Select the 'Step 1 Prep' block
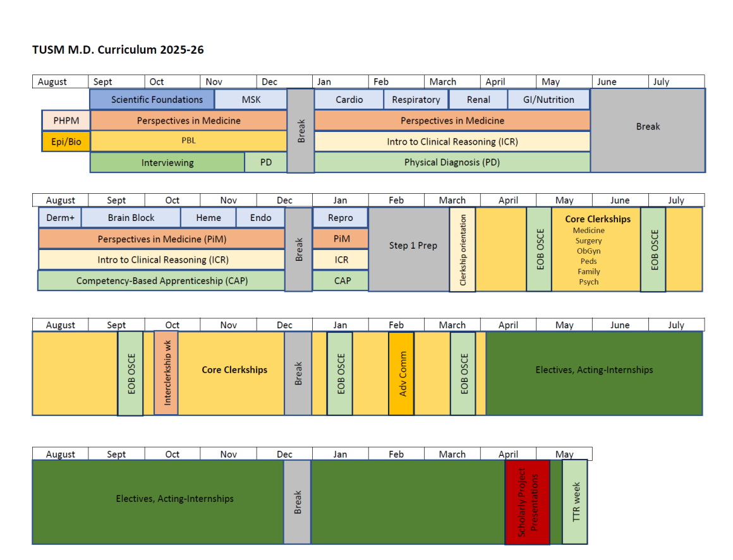 point(409,249)
